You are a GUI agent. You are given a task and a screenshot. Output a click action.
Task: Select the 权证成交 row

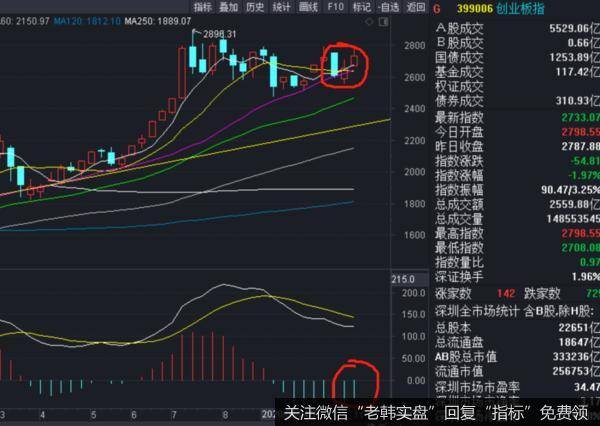tap(517, 87)
